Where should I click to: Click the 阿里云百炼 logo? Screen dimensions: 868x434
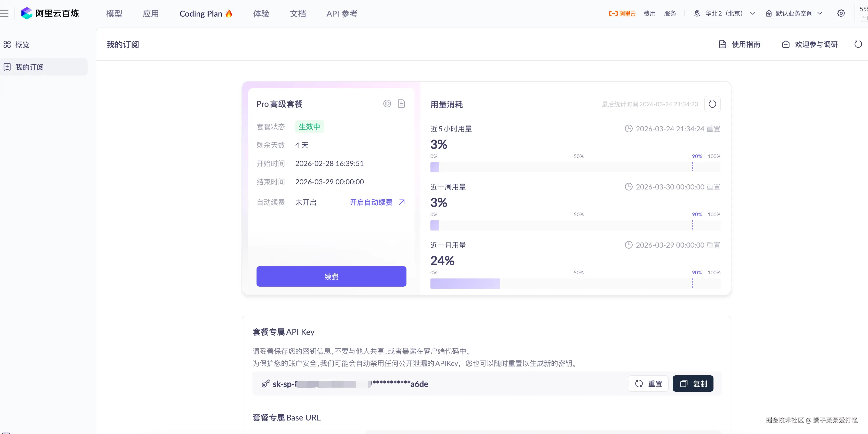50,13
